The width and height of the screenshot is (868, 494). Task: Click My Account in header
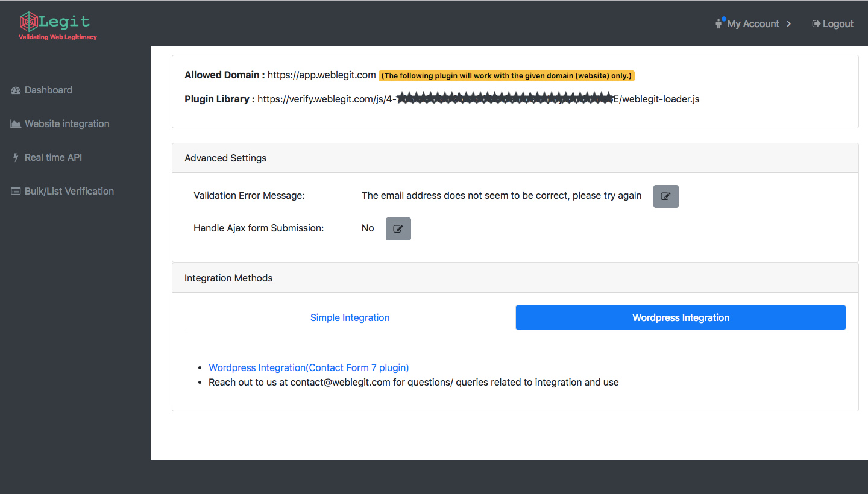[753, 24]
